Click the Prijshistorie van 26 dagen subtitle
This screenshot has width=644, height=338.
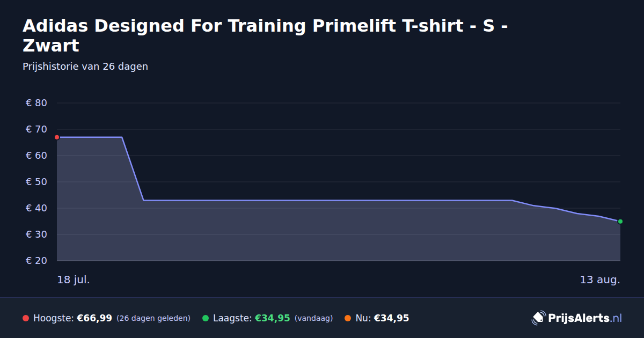click(x=85, y=67)
